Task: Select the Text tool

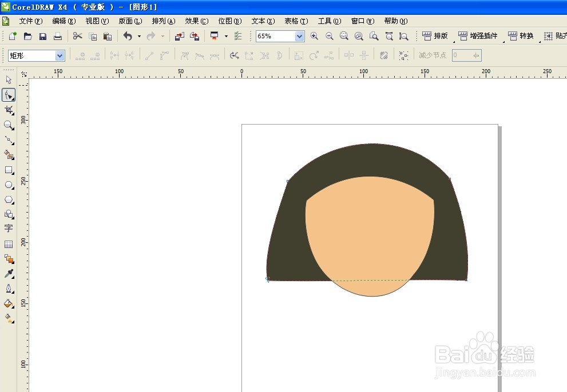Action: click(9, 229)
